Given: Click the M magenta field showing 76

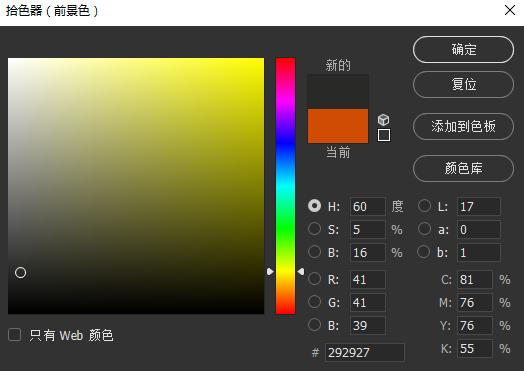Looking at the screenshot, I should pyautogui.click(x=475, y=302).
